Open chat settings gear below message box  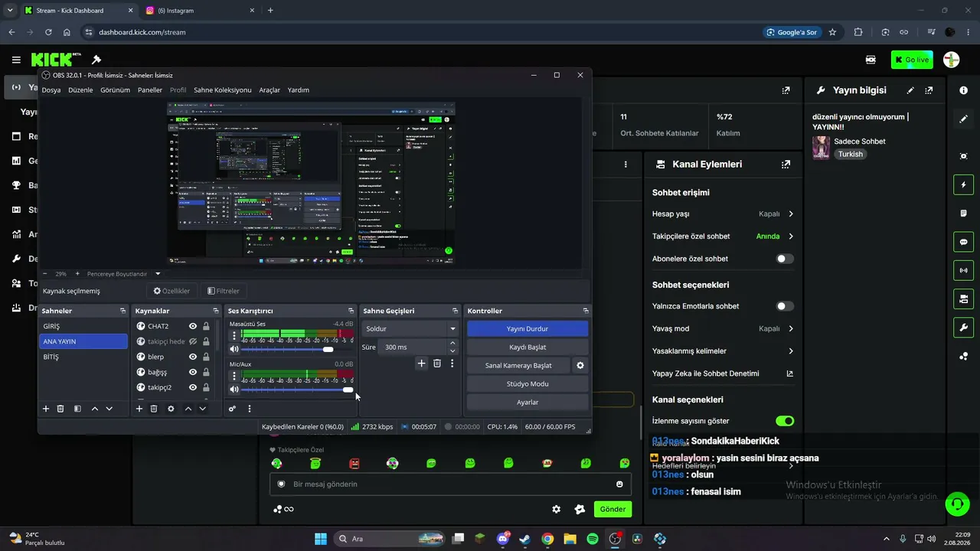pyautogui.click(x=557, y=509)
